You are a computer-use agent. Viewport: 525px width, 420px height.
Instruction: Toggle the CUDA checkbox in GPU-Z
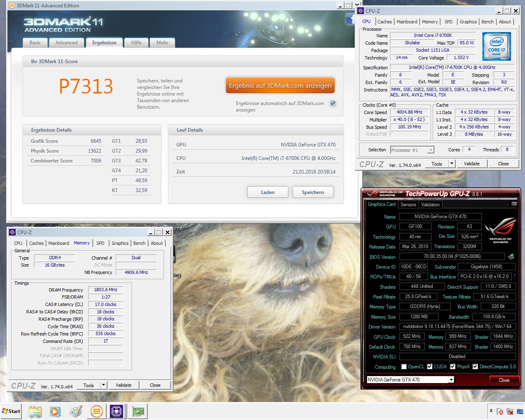[x=430, y=367]
